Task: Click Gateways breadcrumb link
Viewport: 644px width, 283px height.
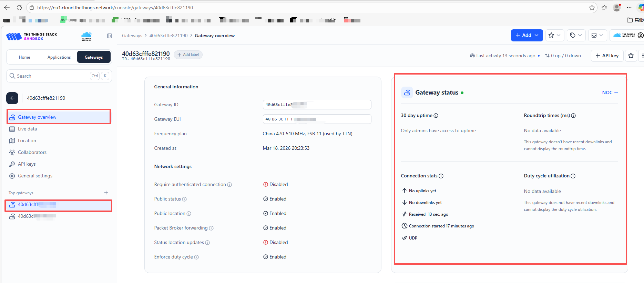Action: 132,36
